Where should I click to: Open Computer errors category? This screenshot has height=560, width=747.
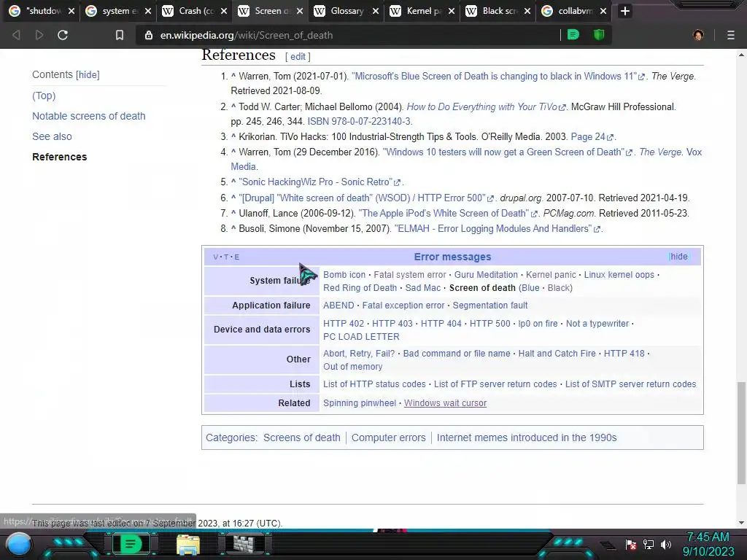click(x=388, y=437)
